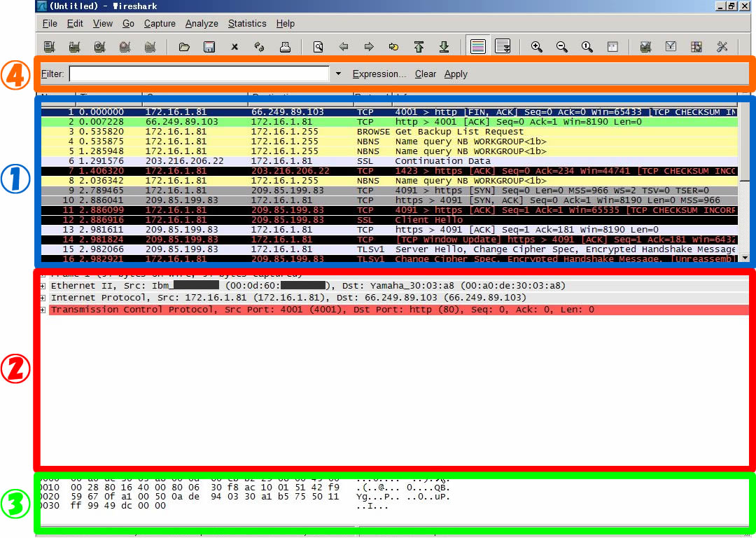Click the Resize All Columns icon
The width and height of the screenshot is (756, 538).
[612, 47]
